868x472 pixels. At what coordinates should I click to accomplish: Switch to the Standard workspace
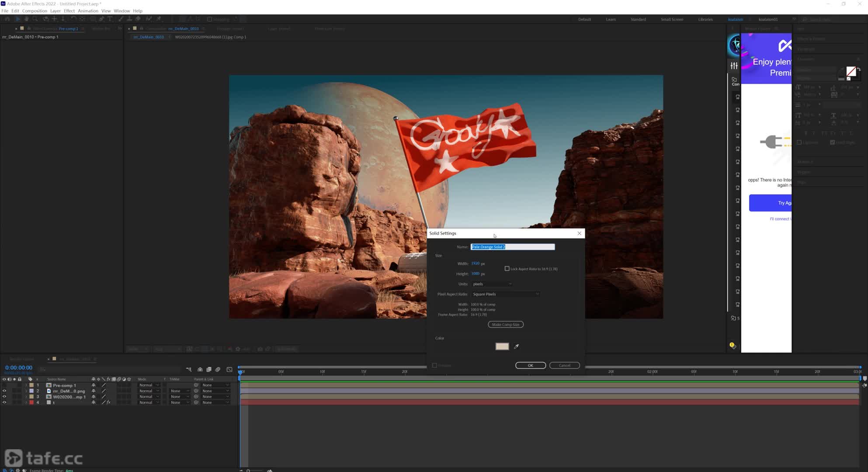638,19
